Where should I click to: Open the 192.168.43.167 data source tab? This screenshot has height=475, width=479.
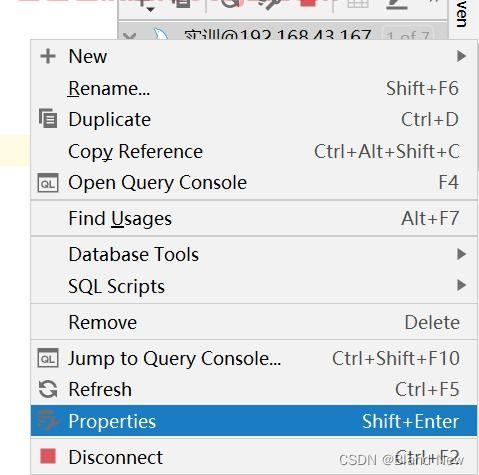[x=278, y=35]
